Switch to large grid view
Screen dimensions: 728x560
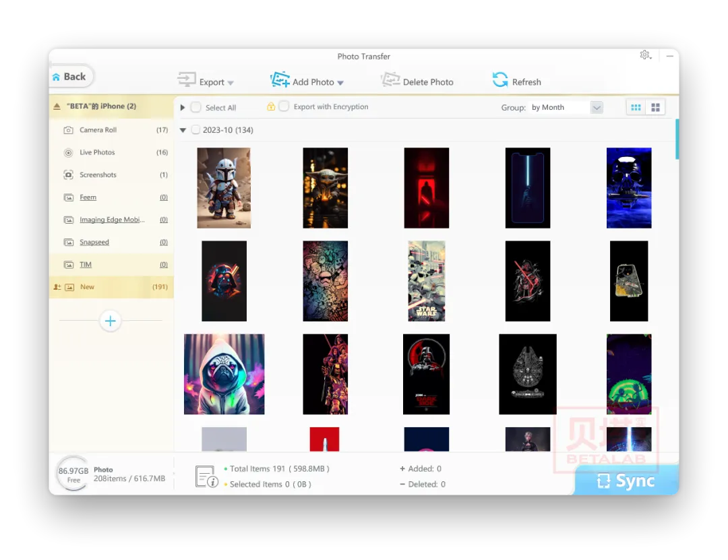[x=655, y=107]
